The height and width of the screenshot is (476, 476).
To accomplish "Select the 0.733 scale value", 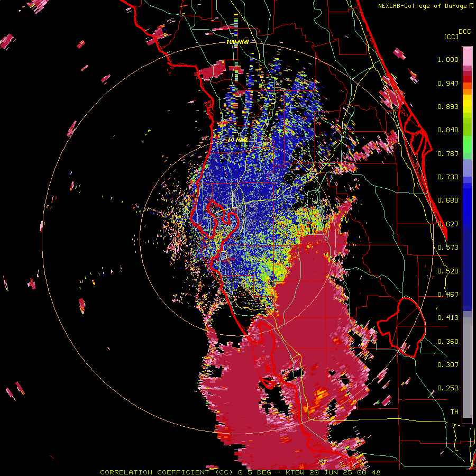I will 448,177.
